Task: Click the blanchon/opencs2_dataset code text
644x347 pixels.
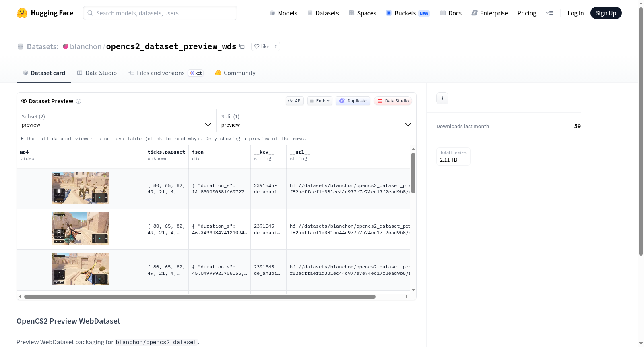Action: click(156, 342)
